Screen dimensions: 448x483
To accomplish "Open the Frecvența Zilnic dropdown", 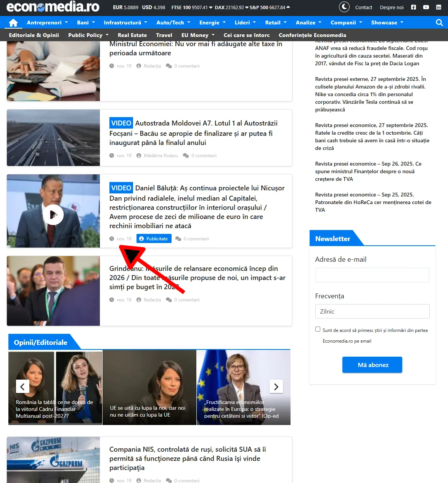I will tap(372, 311).
